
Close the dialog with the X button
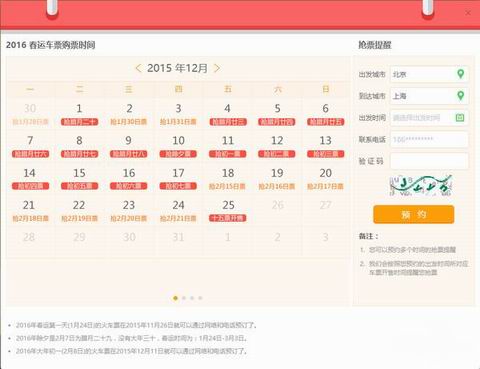(468, 13)
